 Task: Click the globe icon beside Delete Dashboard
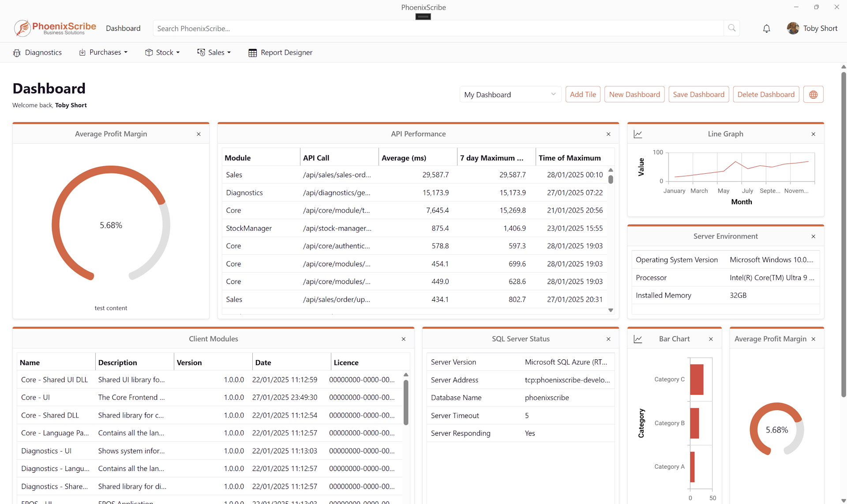tap(813, 94)
